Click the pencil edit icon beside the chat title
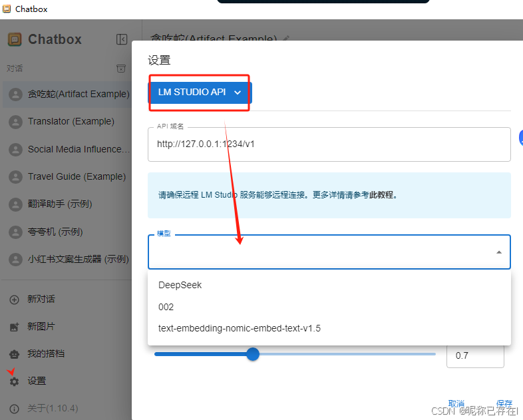Screen dimensions: 523x420 [286, 39]
